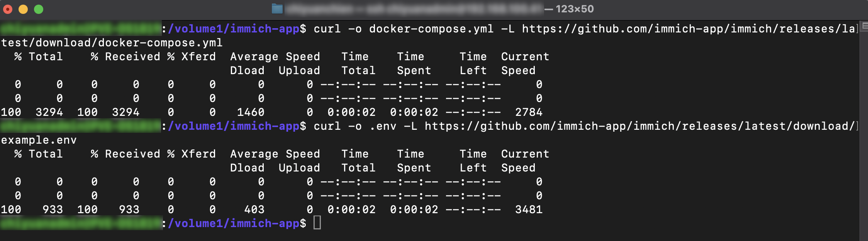
Task: Zoom the terminal using green button
Action: (x=39, y=9)
